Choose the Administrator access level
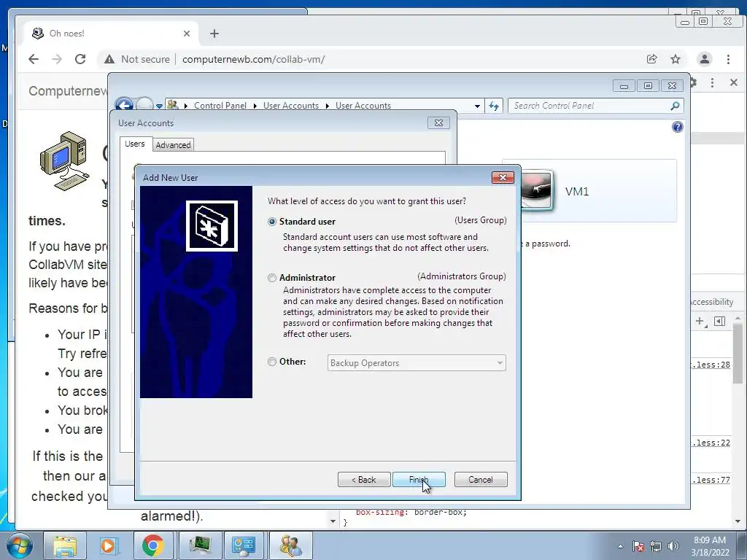 272,278
